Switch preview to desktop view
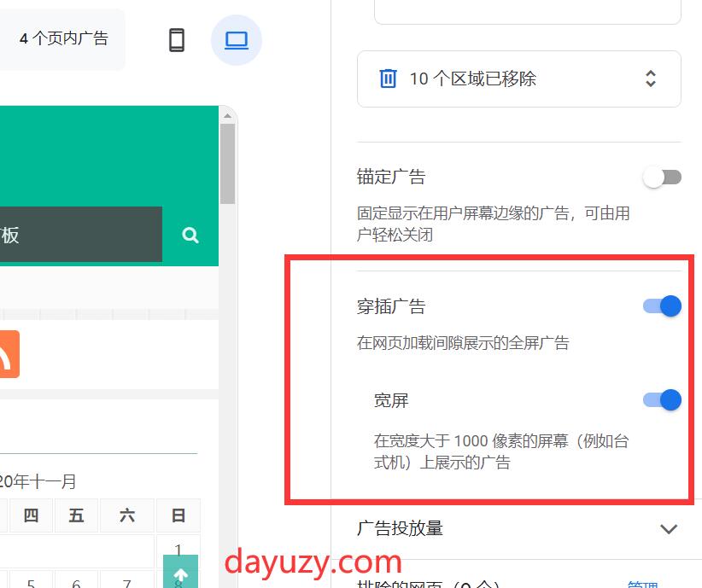702x588 pixels. pyautogui.click(x=236, y=39)
